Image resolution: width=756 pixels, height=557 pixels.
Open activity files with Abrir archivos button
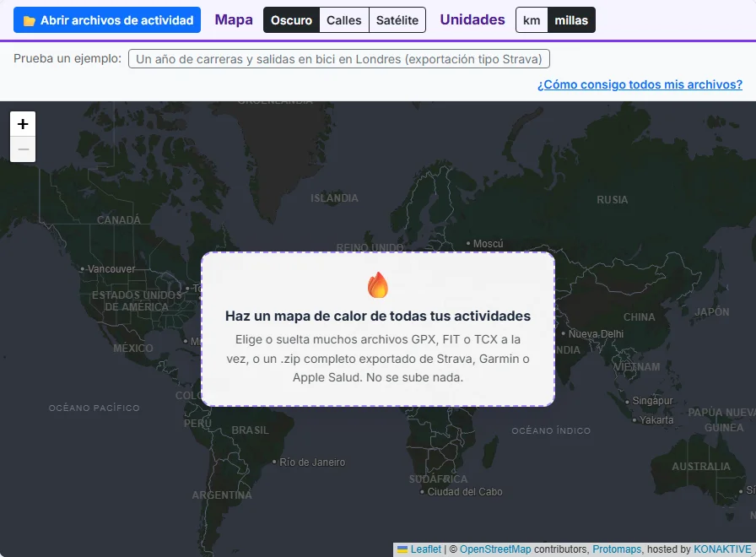click(x=107, y=20)
